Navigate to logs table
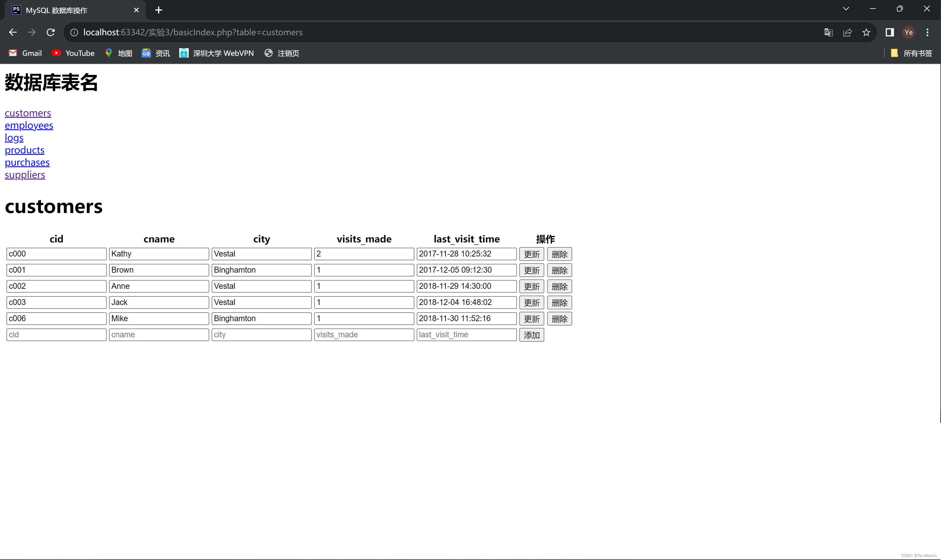 (x=15, y=137)
